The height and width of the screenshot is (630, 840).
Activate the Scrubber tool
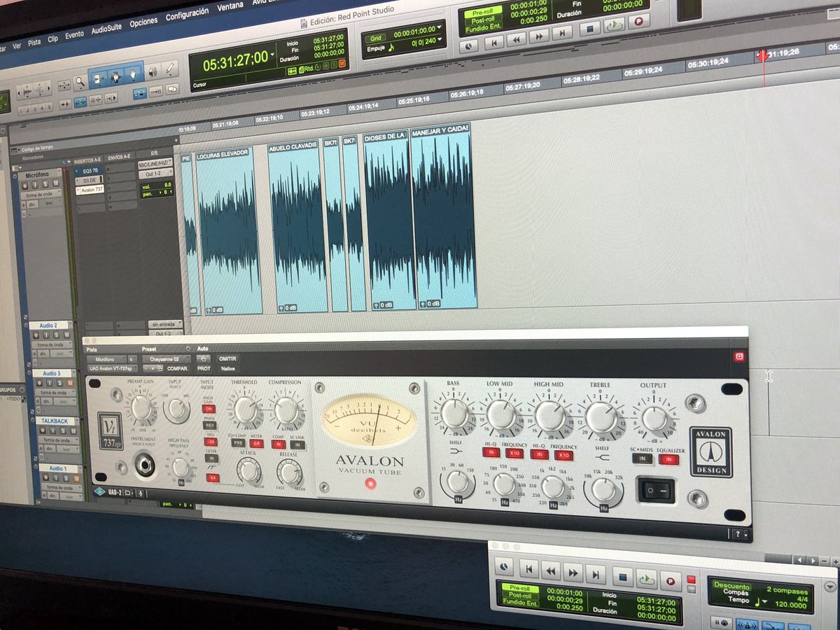coord(152,73)
